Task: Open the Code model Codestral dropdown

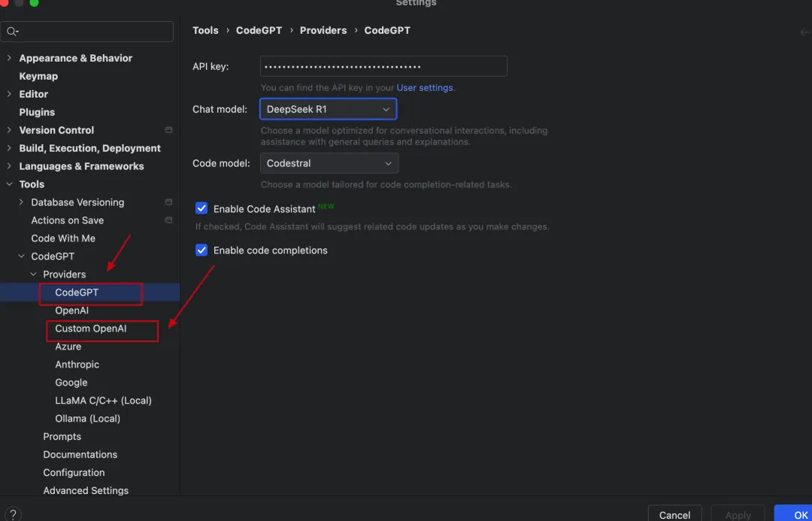Action: pos(329,163)
